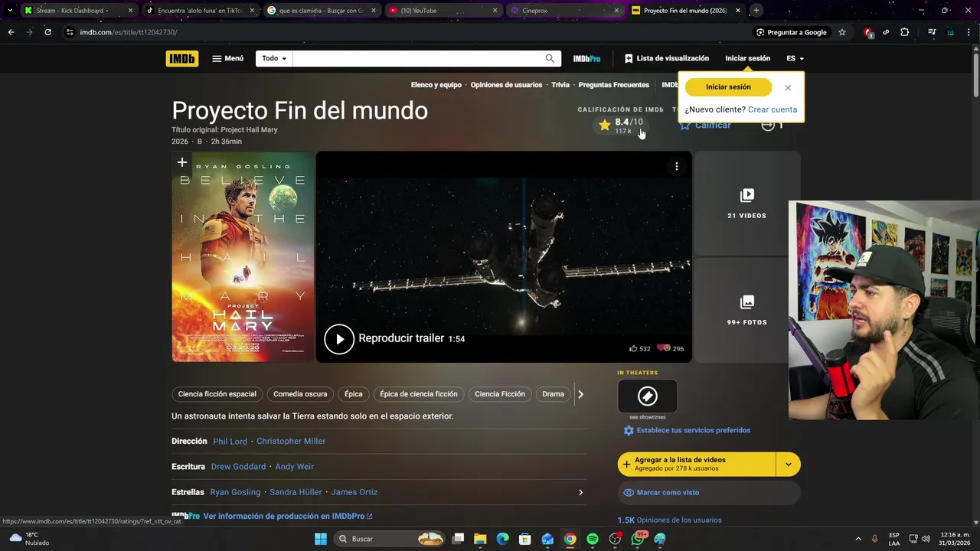
Task: Click the see showtimes ticket icon
Action: (648, 396)
